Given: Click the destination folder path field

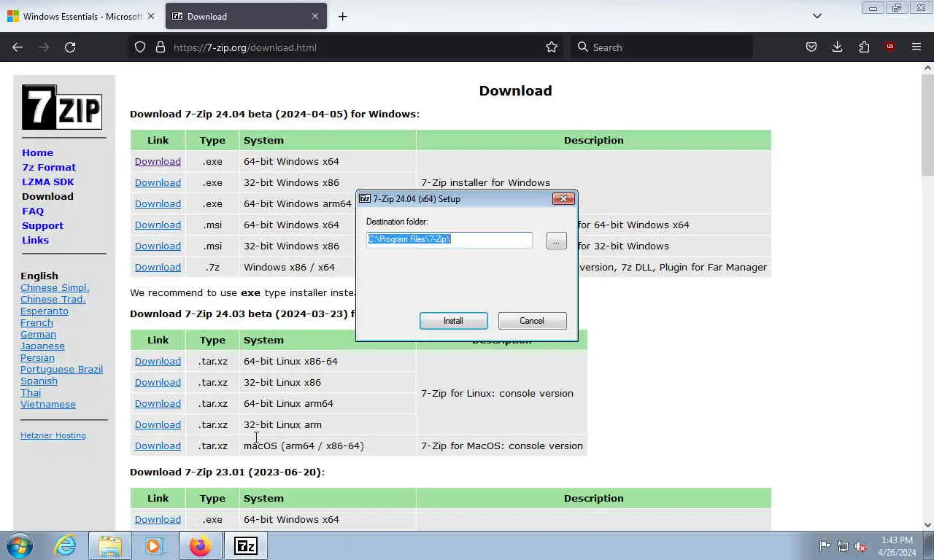Looking at the screenshot, I should 449,239.
